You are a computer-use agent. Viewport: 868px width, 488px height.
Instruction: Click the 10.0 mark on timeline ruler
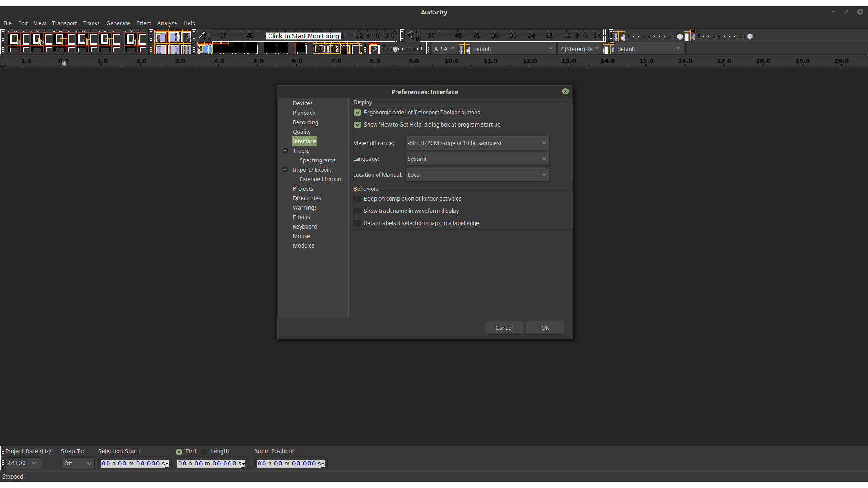click(x=451, y=61)
